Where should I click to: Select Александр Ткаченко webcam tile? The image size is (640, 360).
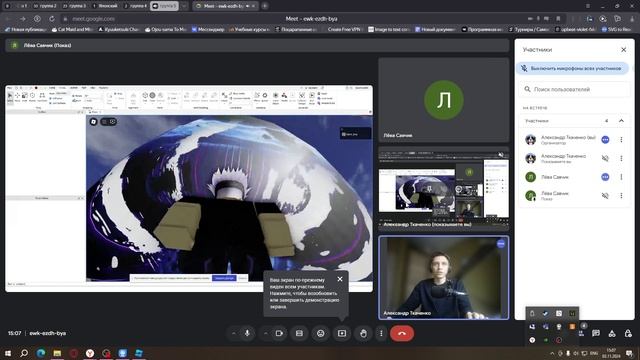[x=444, y=277]
